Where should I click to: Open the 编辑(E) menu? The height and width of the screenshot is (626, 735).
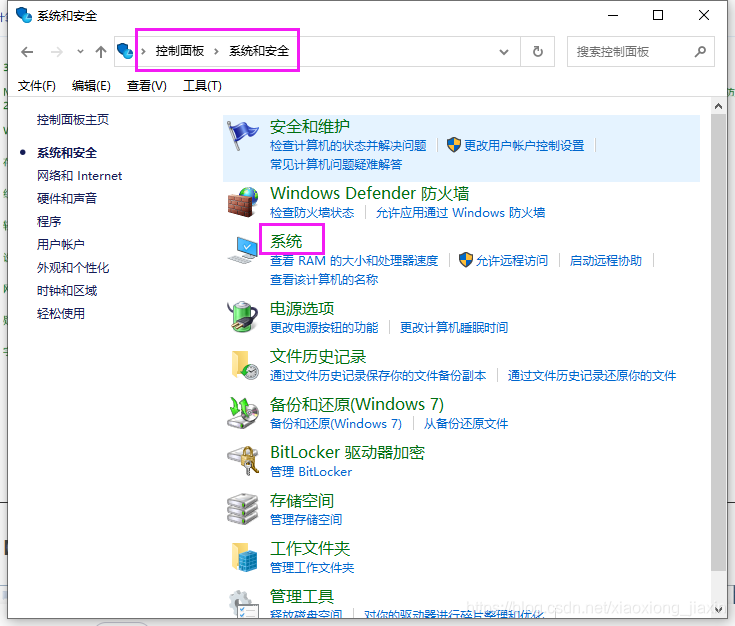point(91,86)
